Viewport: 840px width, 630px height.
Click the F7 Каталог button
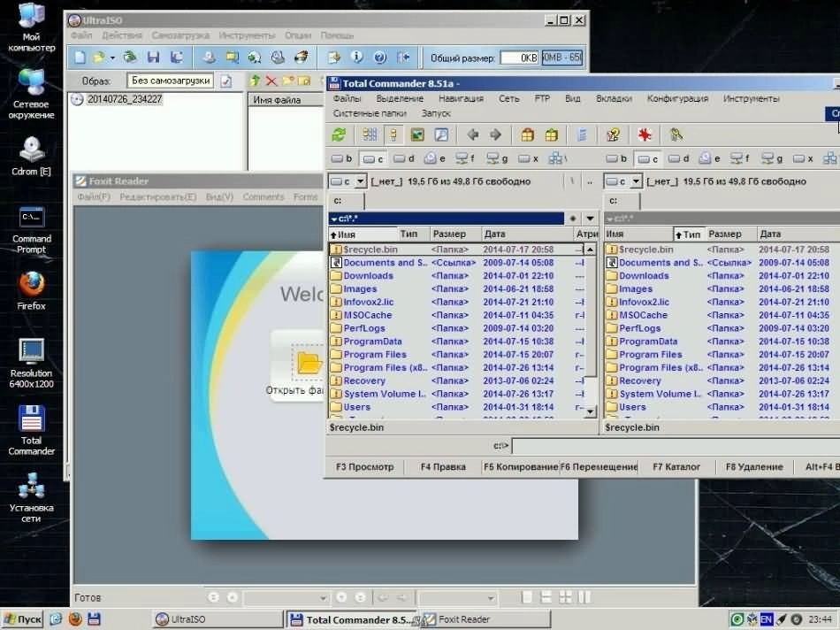click(676, 467)
